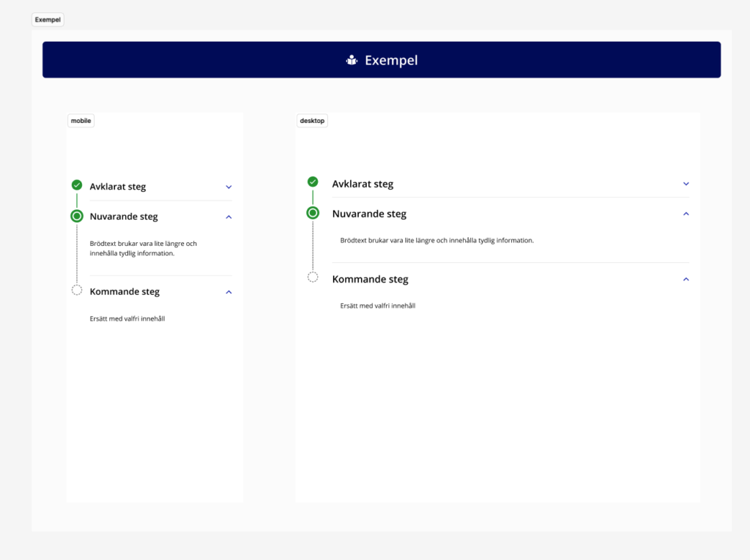Expand Avklarat steg chevron in desktop panel
Screen dimensions: 750x560
(x=686, y=184)
